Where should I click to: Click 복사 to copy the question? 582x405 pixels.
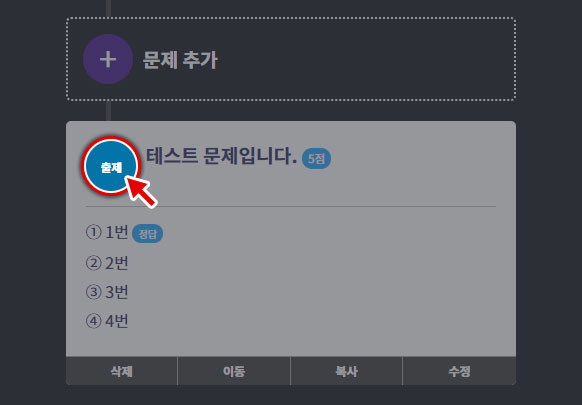pos(346,371)
